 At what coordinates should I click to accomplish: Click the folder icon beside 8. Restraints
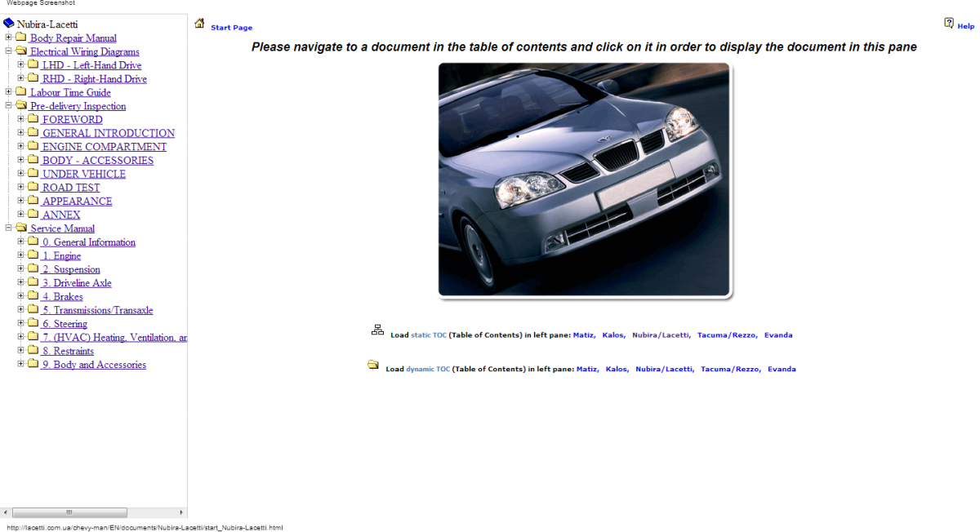[x=33, y=351]
